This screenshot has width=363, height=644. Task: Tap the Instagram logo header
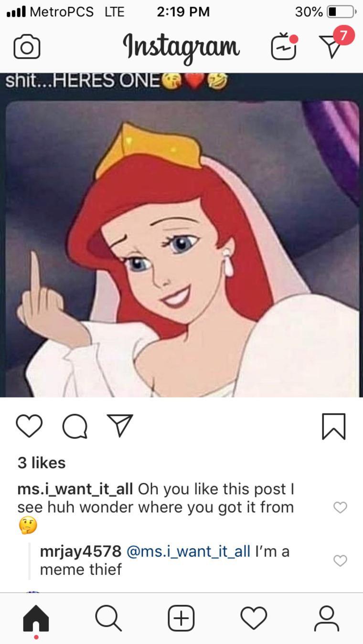coord(181,47)
